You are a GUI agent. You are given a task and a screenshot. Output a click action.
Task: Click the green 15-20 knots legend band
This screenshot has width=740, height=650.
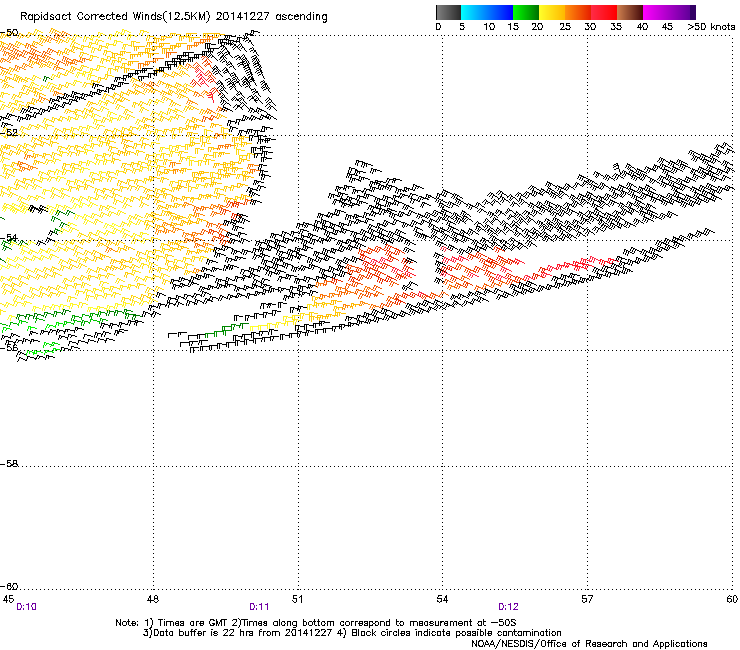(526, 12)
